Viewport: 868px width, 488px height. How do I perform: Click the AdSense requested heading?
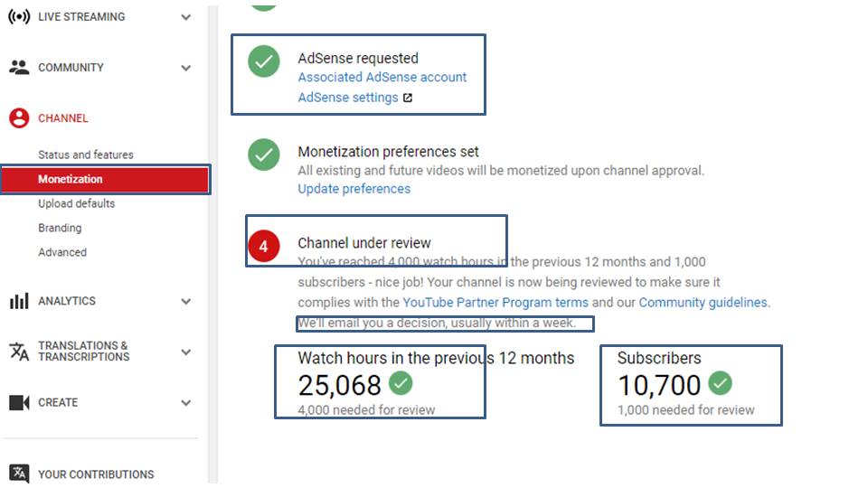[358, 58]
